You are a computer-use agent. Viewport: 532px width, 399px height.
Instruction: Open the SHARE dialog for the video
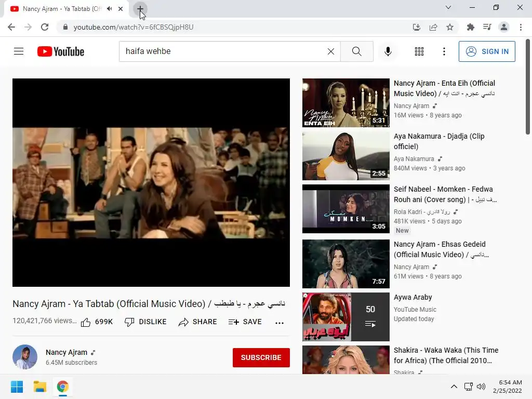pyautogui.click(x=197, y=322)
